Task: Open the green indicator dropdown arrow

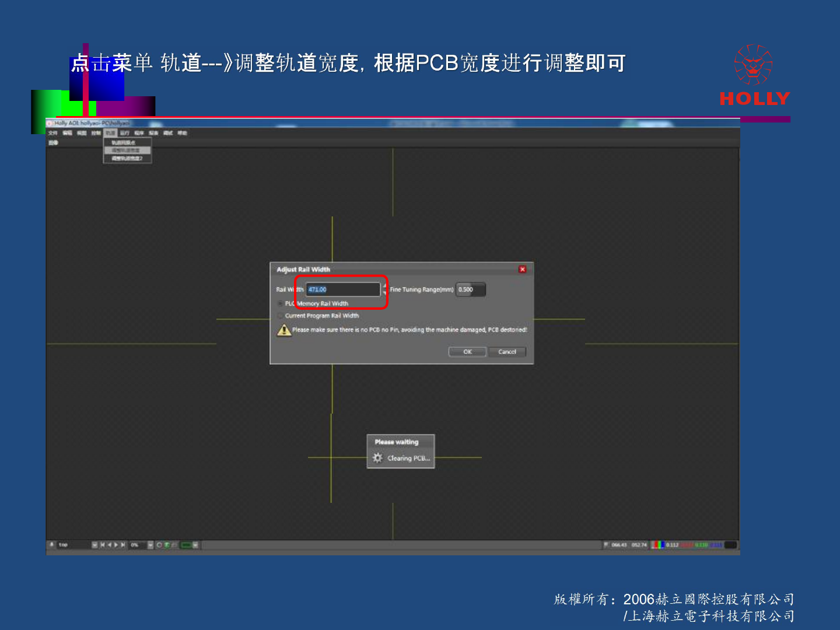Action: coord(195,545)
